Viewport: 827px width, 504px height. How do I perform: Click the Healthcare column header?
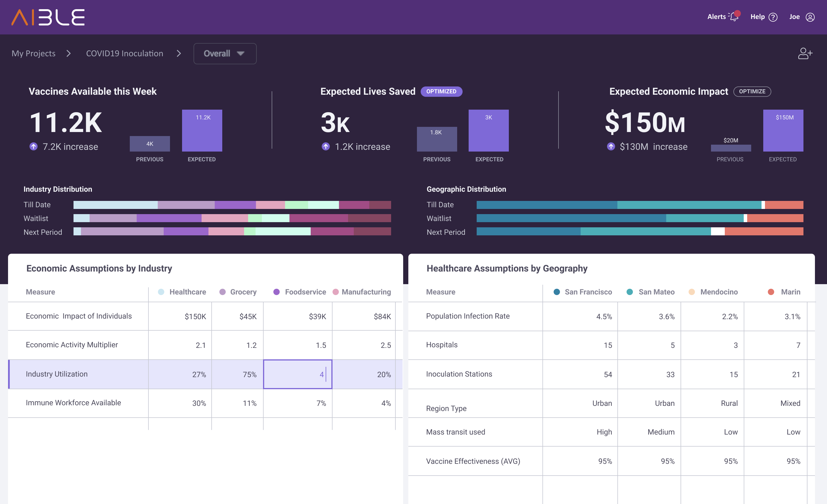(x=188, y=292)
